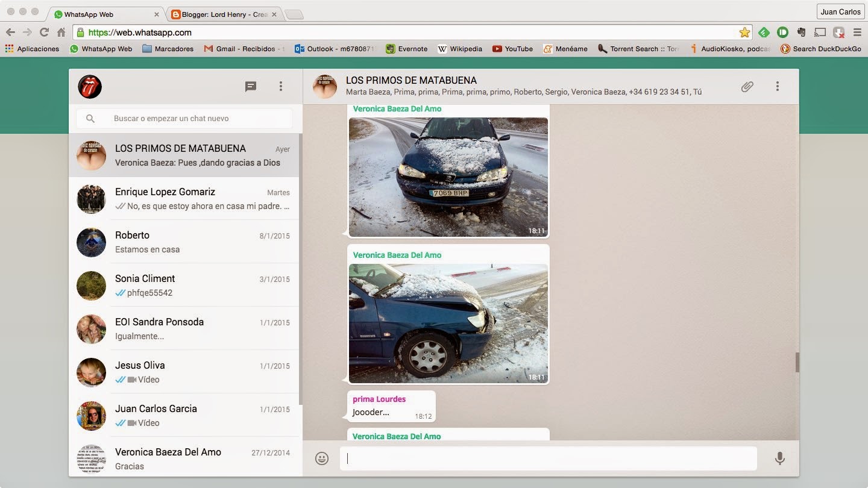
Task: Click the green Feedly extension icon
Action: pyautogui.click(x=764, y=33)
